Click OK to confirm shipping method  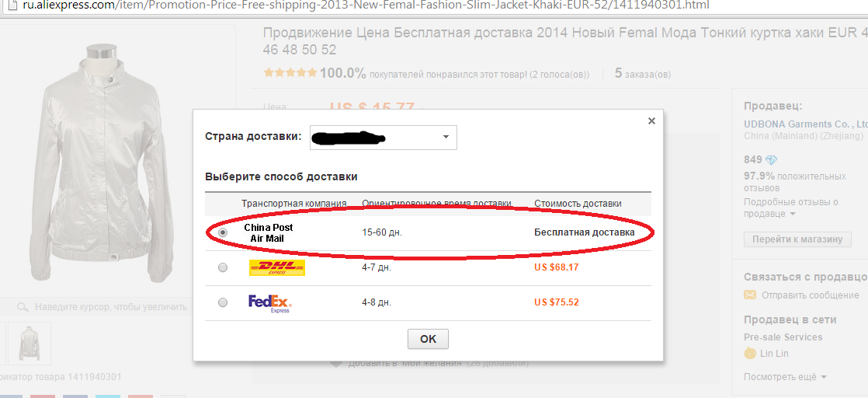tap(428, 339)
